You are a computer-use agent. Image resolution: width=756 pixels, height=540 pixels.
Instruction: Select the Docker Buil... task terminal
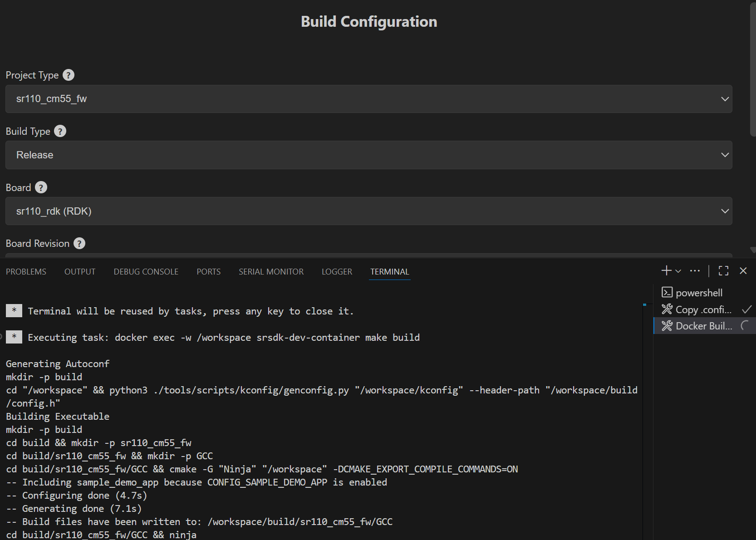703,326
